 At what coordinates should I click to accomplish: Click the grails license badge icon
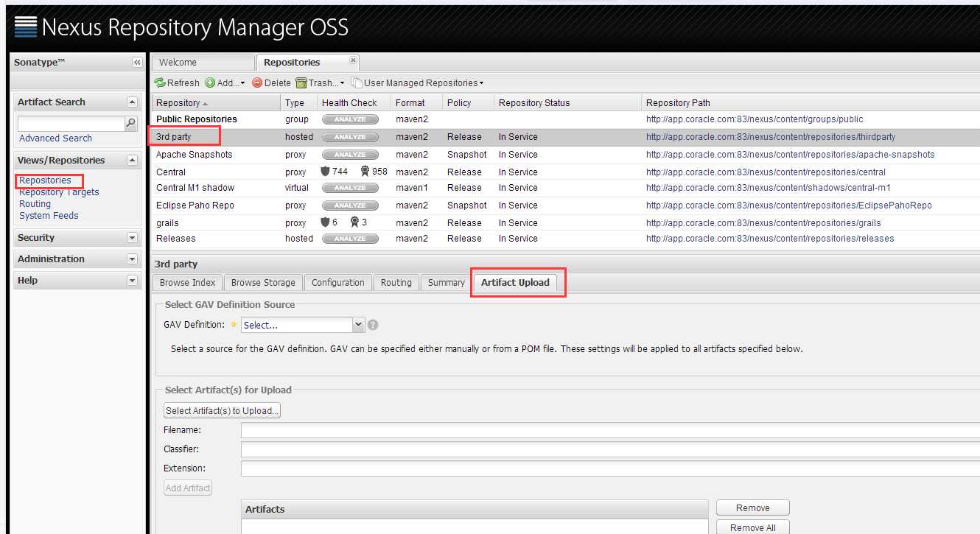coord(354,222)
